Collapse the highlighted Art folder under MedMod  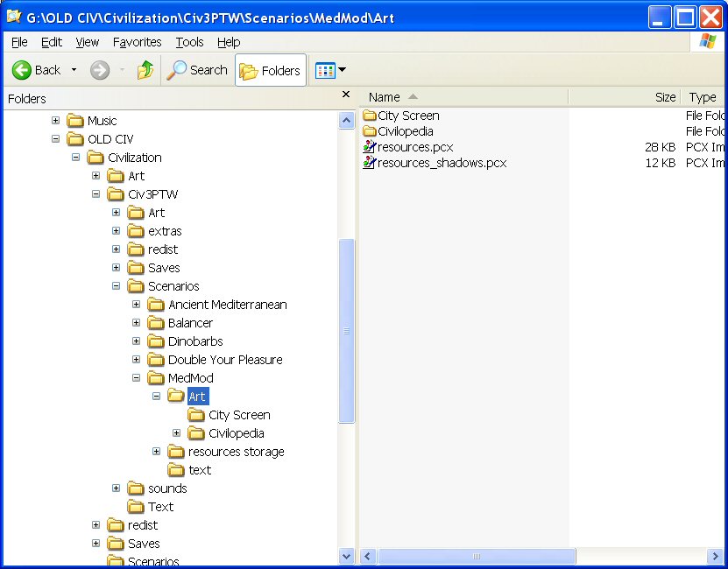[x=157, y=397]
